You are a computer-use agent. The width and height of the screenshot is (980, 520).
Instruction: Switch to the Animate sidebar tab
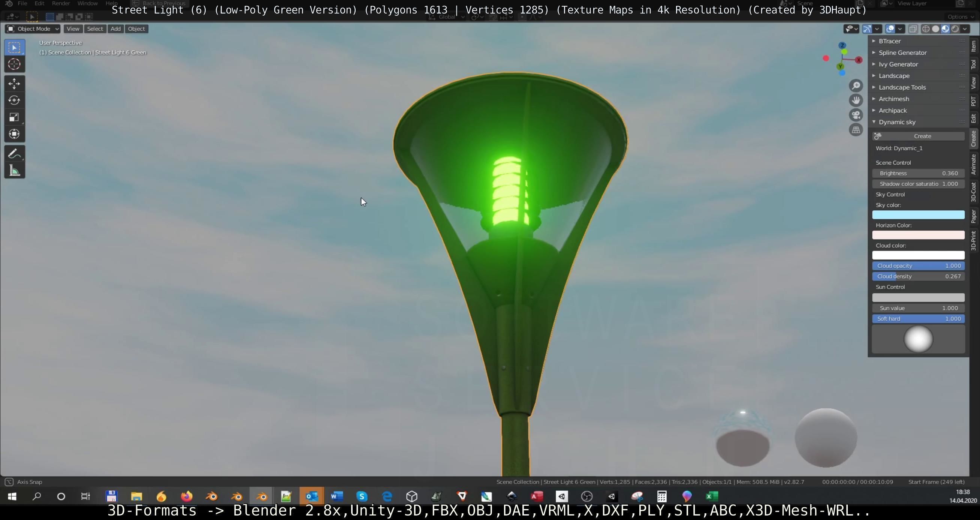pos(974,165)
